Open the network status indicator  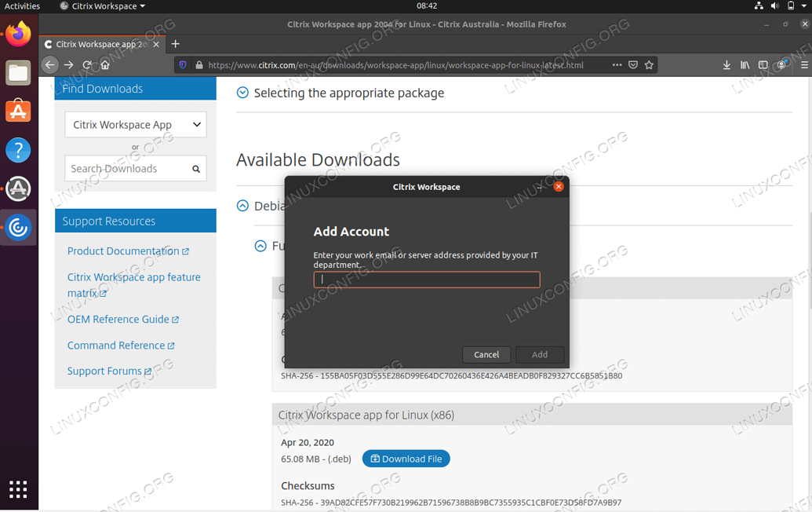[759, 5]
